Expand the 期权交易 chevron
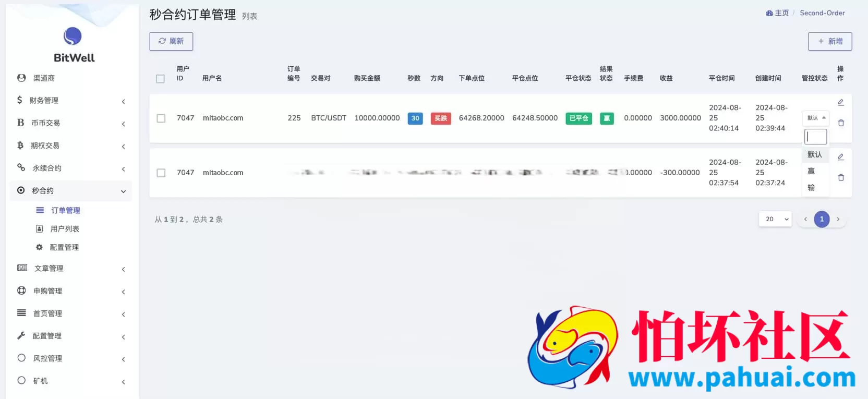The width and height of the screenshot is (868, 399). point(124,147)
